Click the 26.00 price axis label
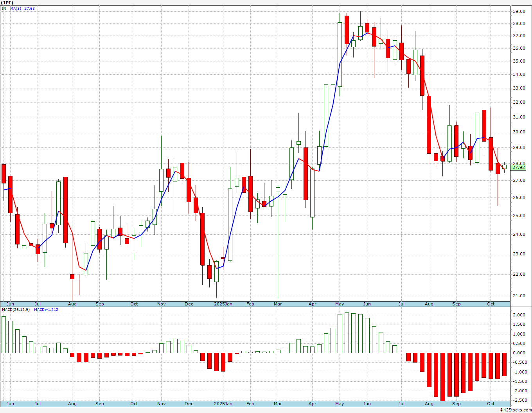Image resolution: width=532 pixels, height=413 pixels. (519, 198)
